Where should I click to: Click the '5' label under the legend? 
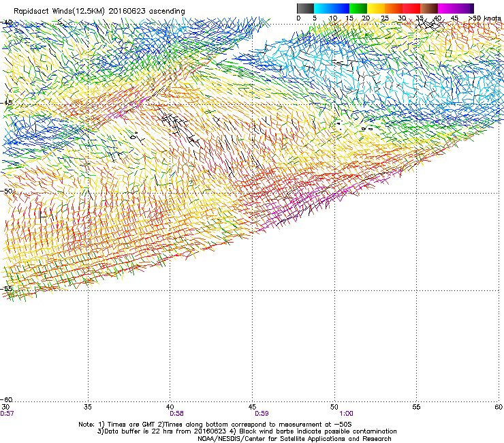point(315,18)
